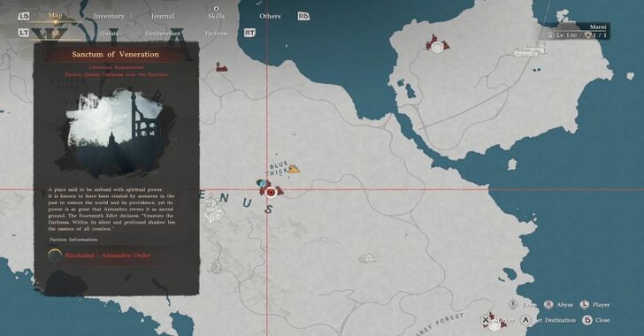Click the A button Set Destination icon
Screen dimensions: 644x336
tap(525, 320)
